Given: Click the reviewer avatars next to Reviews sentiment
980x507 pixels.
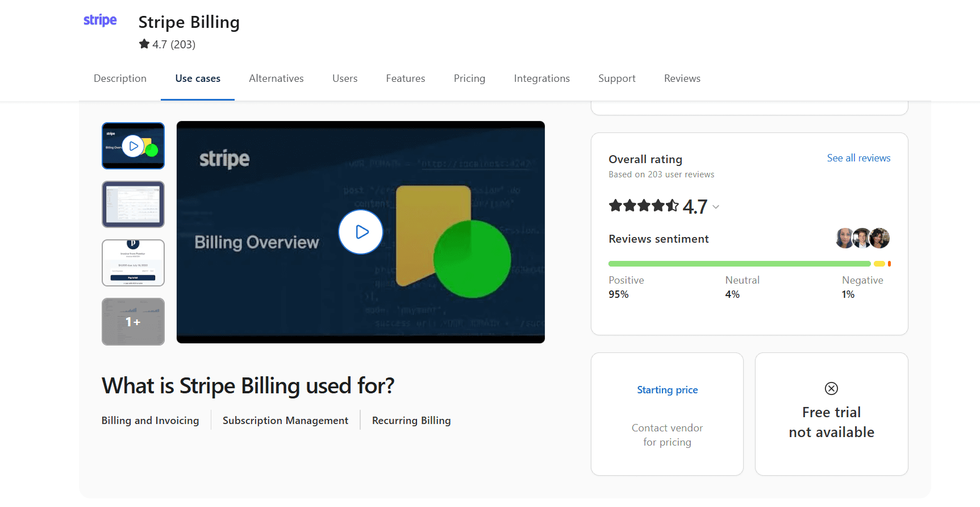Looking at the screenshot, I should point(862,238).
